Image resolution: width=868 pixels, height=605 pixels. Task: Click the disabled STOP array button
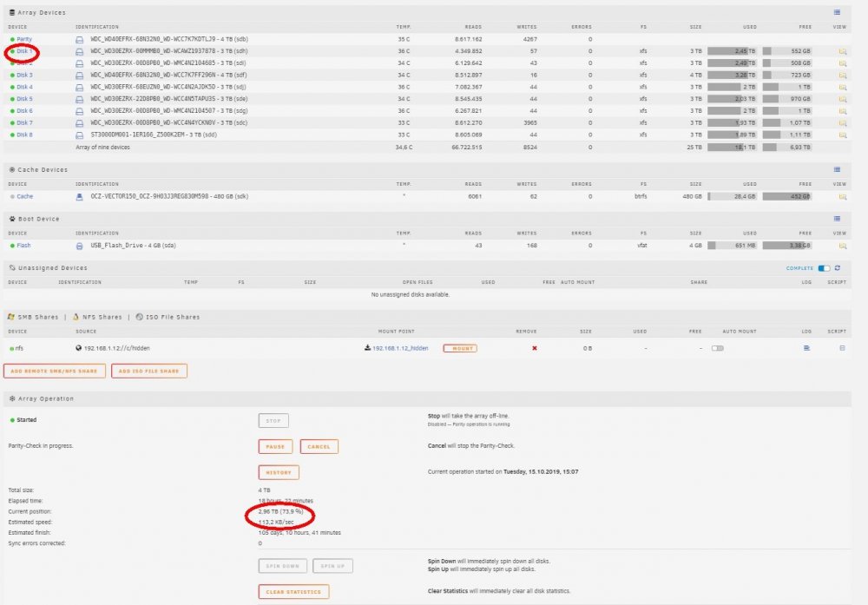[x=273, y=421]
